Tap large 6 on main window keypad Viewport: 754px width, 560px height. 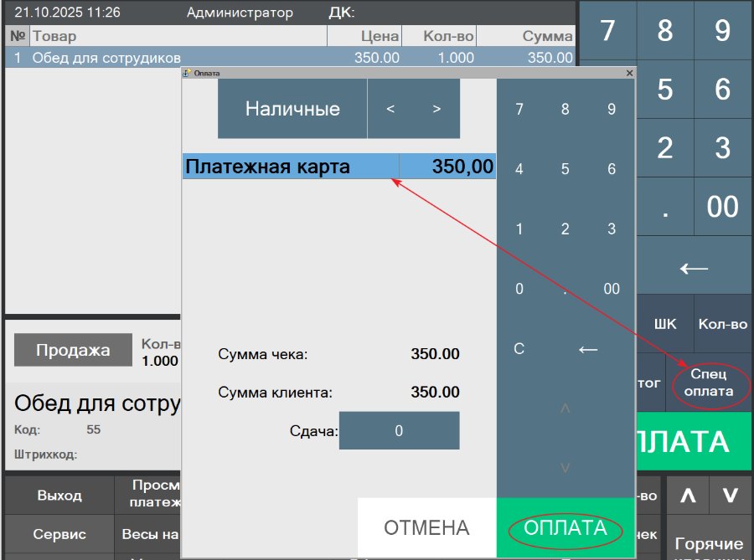(x=723, y=90)
